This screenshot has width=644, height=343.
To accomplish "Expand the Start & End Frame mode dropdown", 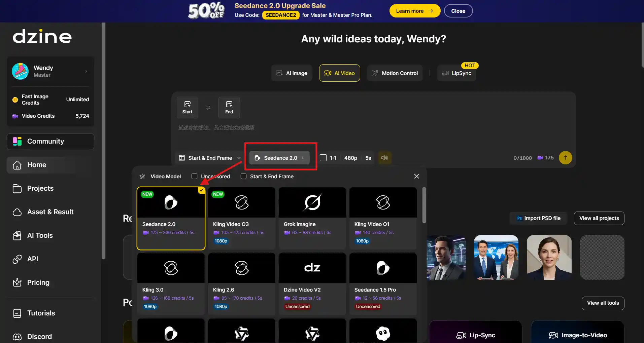I will [210, 158].
